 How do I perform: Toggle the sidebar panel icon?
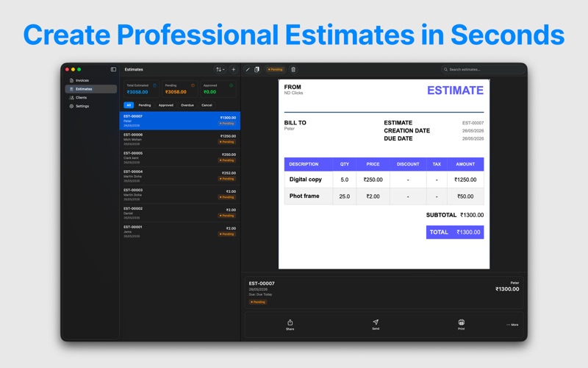(113, 69)
